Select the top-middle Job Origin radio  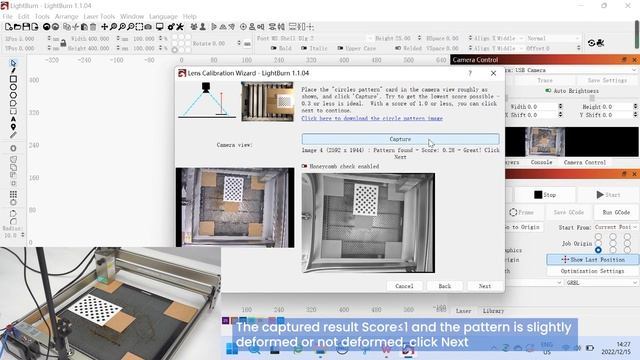point(613,237)
